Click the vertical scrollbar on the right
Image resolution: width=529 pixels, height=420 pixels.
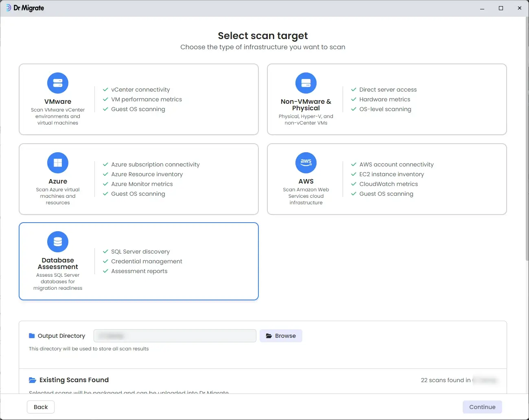[x=527, y=138]
